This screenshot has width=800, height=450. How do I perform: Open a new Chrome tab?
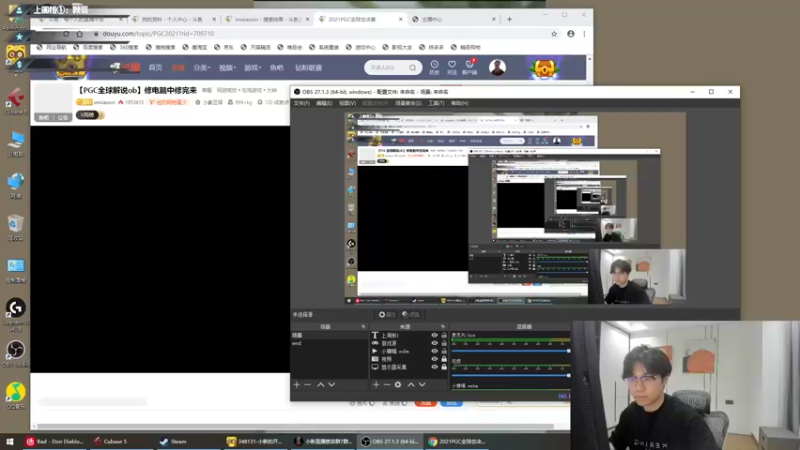[509, 19]
